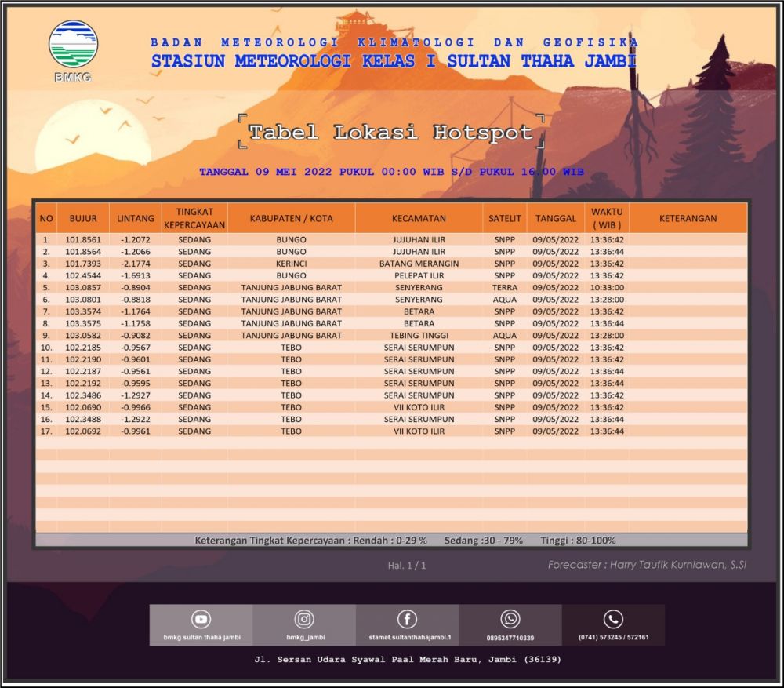784x688 pixels.
Task: Click VII KOTO ILIR in row 15
Action: [419, 407]
